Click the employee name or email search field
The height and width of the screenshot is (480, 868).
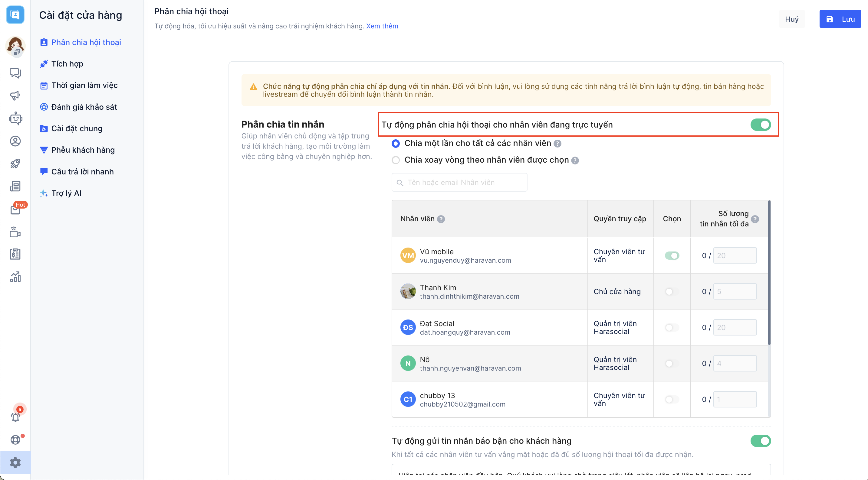pyautogui.click(x=459, y=183)
